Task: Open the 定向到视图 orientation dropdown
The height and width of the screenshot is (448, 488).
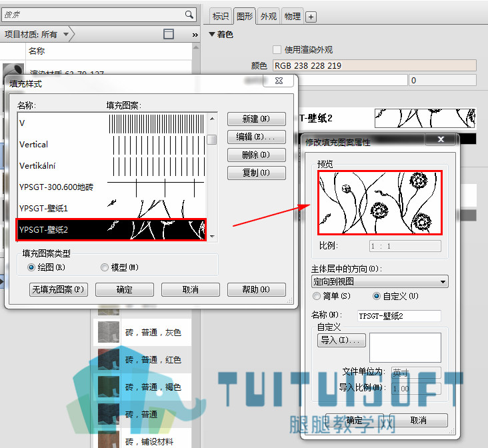Action: [x=380, y=282]
